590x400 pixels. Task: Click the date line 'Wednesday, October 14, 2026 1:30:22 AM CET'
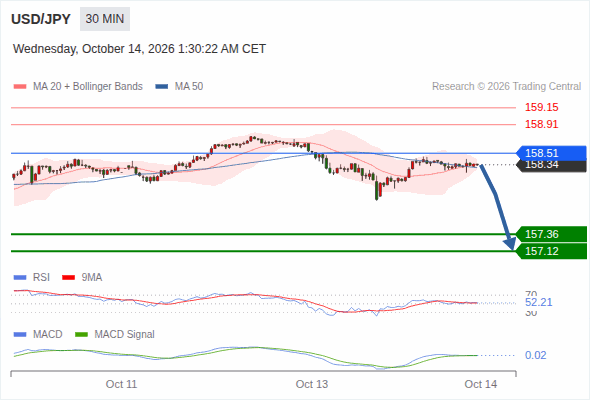[x=139, y=49]
